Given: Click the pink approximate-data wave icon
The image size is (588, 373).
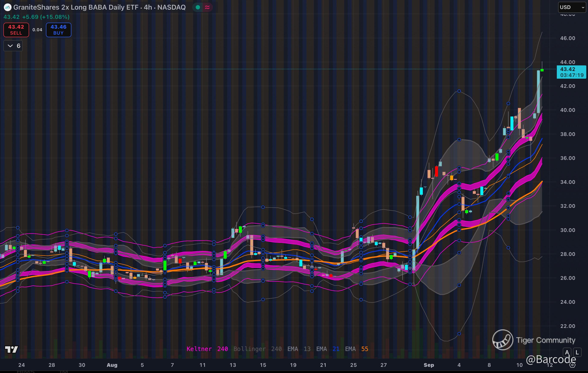Looking at the screenshot, I should coord(207,7).
